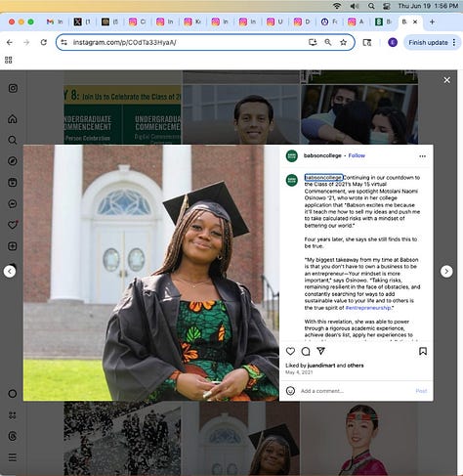
Task: View site information icon in address bar
Action: 63,42
